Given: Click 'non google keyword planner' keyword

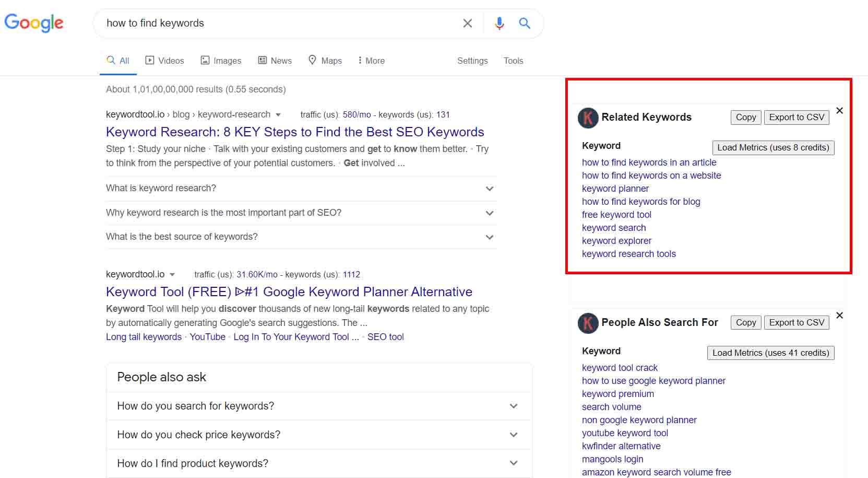Looking at the screenshot, I should pos(639,420).
